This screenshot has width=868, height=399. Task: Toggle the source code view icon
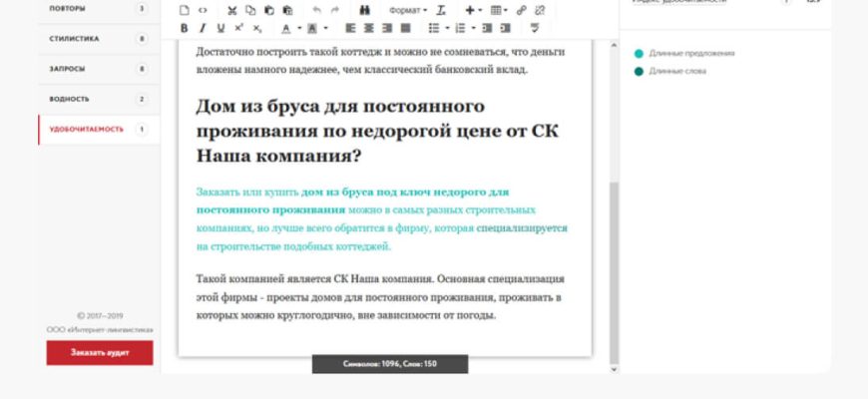[x=203, y=10]
